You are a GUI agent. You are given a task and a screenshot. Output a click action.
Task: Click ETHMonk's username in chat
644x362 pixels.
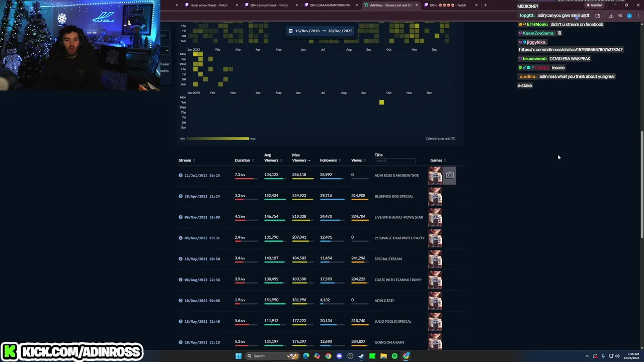538,25
